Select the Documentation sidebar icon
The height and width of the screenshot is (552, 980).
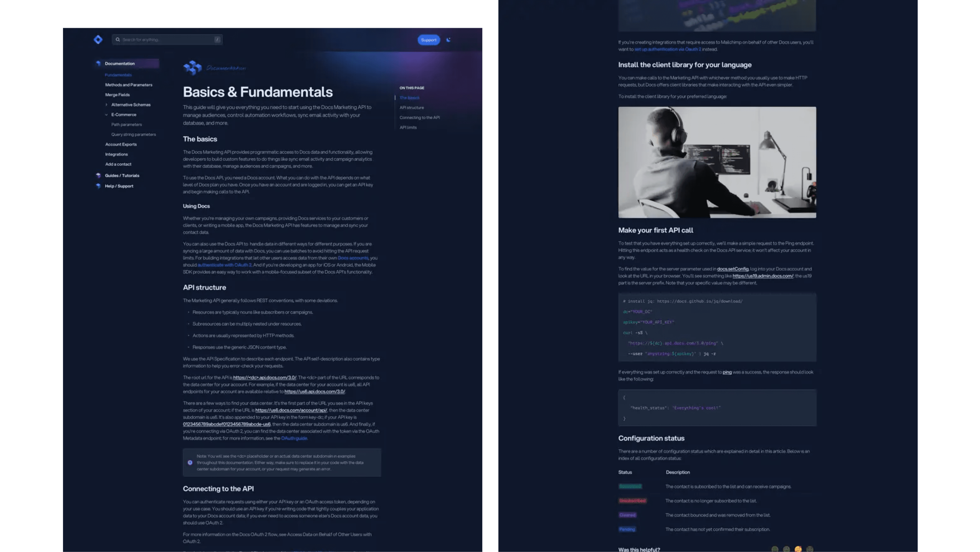[x=98, y=63]
